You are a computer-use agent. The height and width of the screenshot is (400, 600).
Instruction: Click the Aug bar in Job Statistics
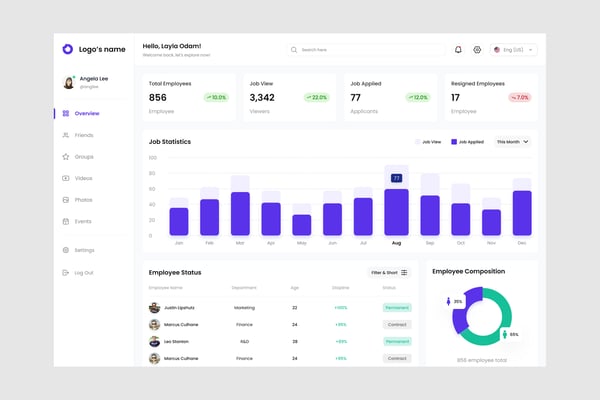pos(396,212)
